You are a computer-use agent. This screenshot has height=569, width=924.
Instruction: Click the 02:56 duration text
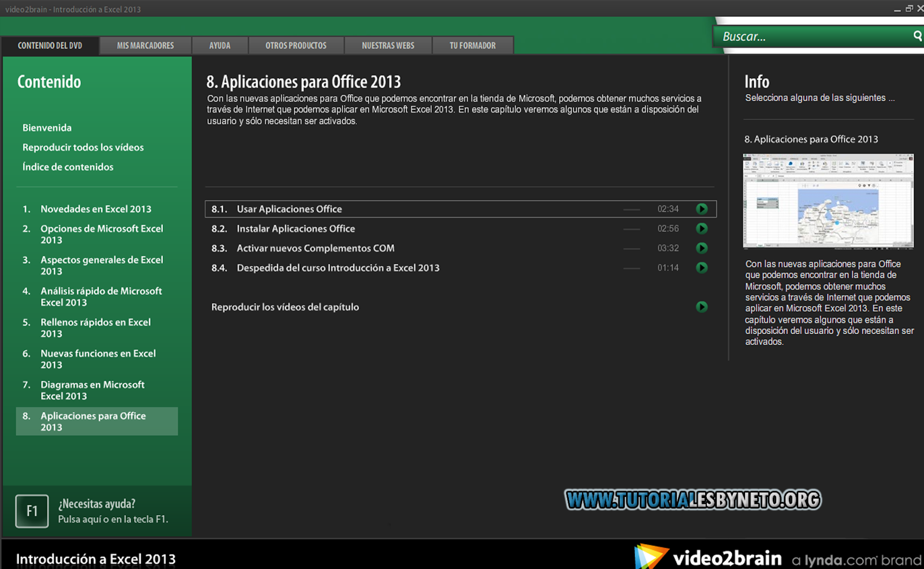point(668,229)
